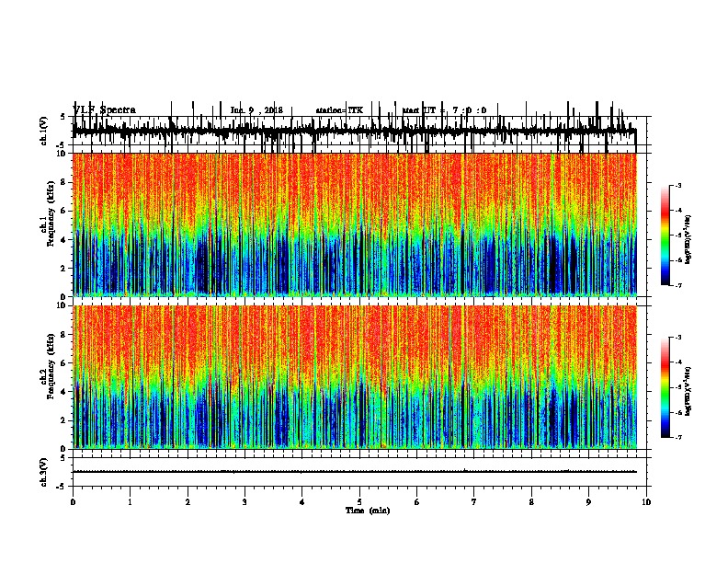Click the ch.3 voltage trace panel
This screenshot has width=728, height=563.
click(x=359, y=472)
